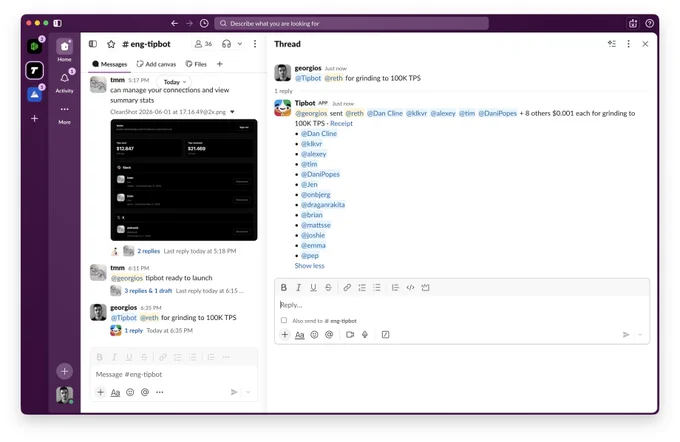Open thread more actions menu
The image size is (680, 442).
(628, 44)
